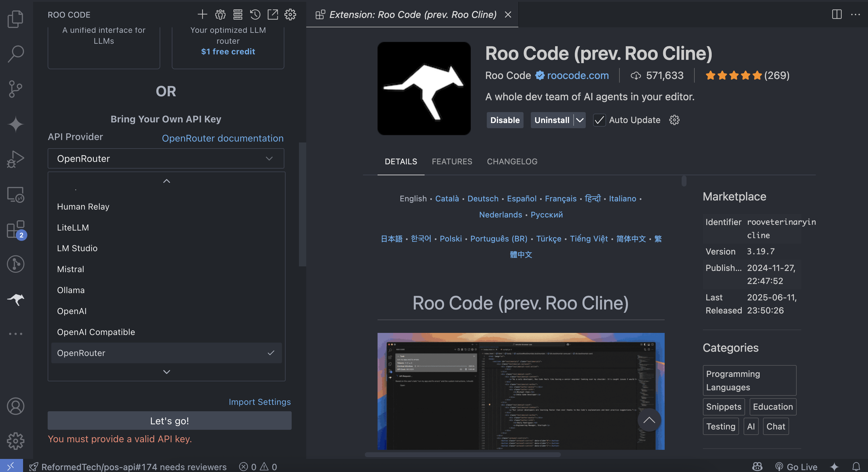Image resolution: width=868 pixels, height=472 pixels.
Task: Open the Manage gear in activity bar
Action: (x=15, y=441)
